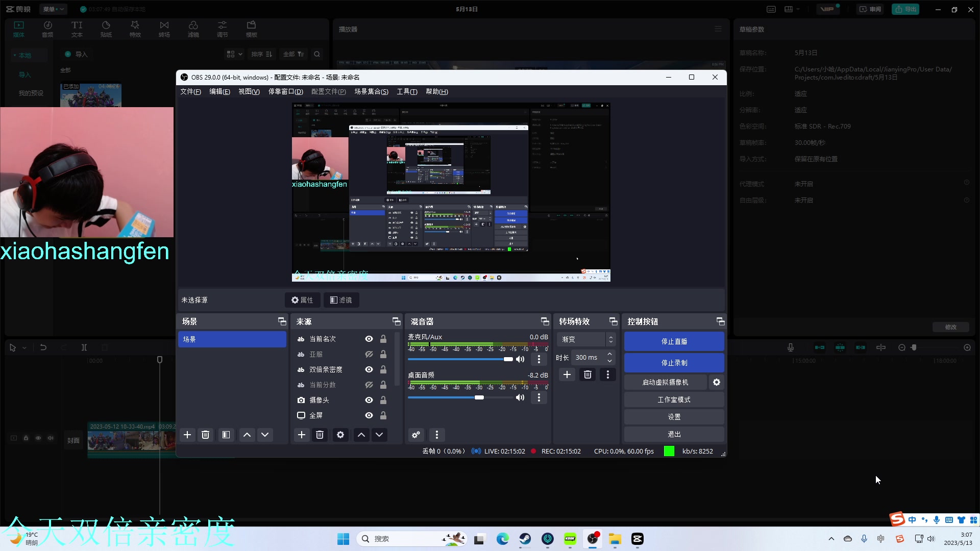Move source up in 来源 panel

coord(361,435)
